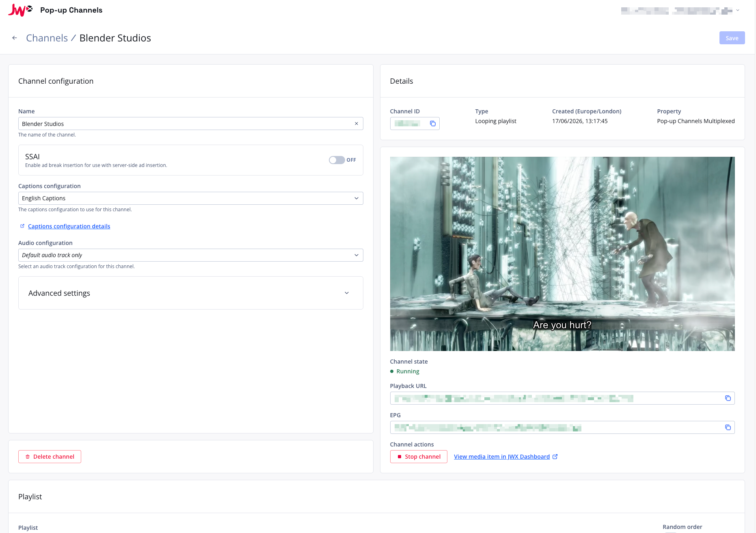The height and width of the screenshot is (533, 756).
Task: Click the Pop-up Channels app title
Action: (71, 10)
